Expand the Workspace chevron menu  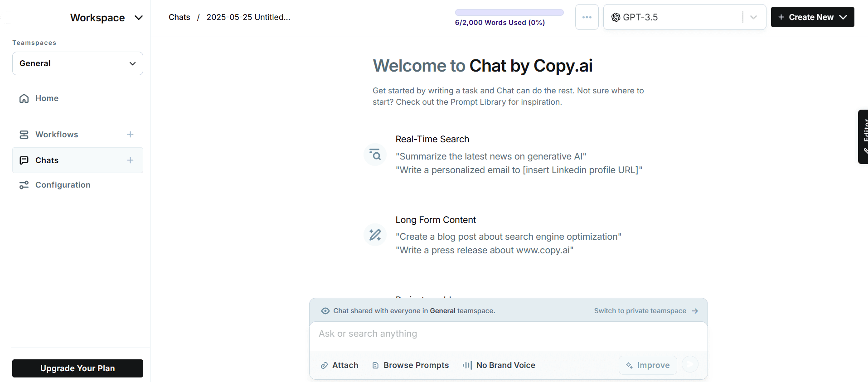pyautogui.click(x=139, y=18)
